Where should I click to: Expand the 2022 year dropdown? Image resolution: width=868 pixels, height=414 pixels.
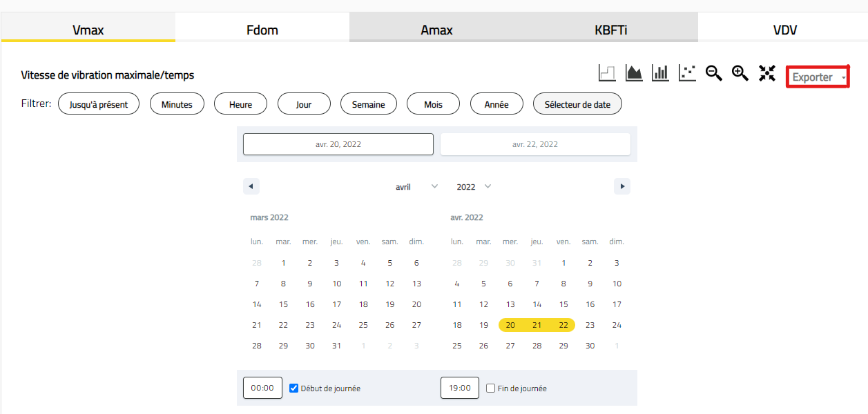coord(474,187)
